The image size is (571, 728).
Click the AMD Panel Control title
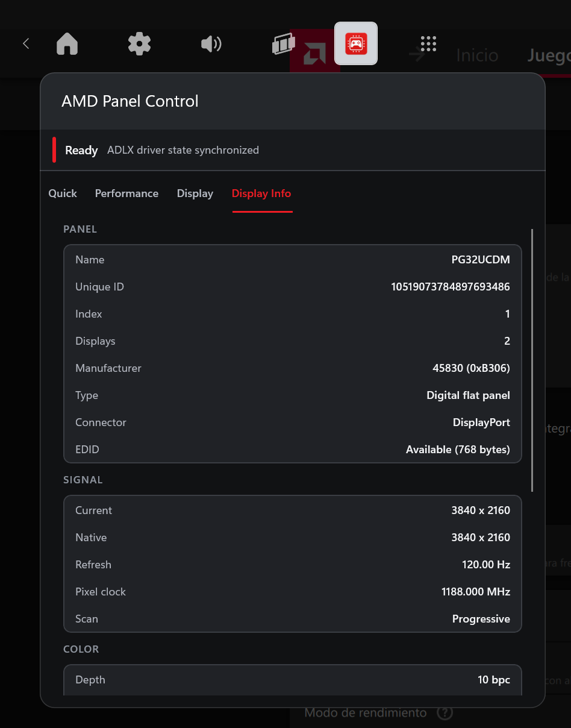point(130,101)
